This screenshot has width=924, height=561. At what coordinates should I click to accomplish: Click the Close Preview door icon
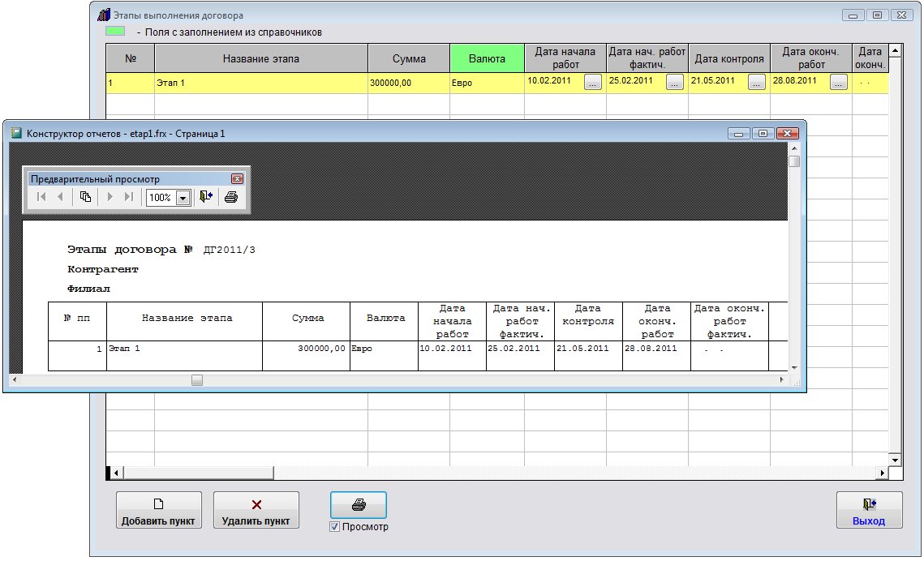(206, 197)
